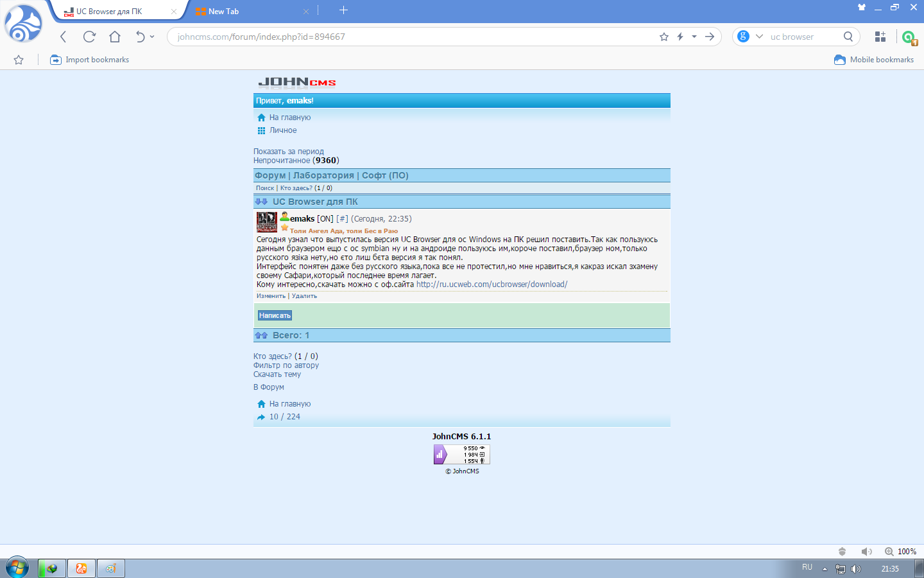The height and width of the screenshot is (578, 924).
Task: Click the back navigation arrow
Action: coord(64,37)
